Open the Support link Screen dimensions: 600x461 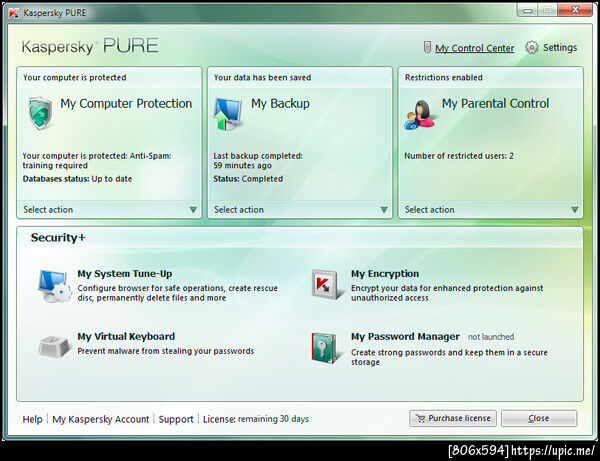pyautogui.click(x=176, y=419)
